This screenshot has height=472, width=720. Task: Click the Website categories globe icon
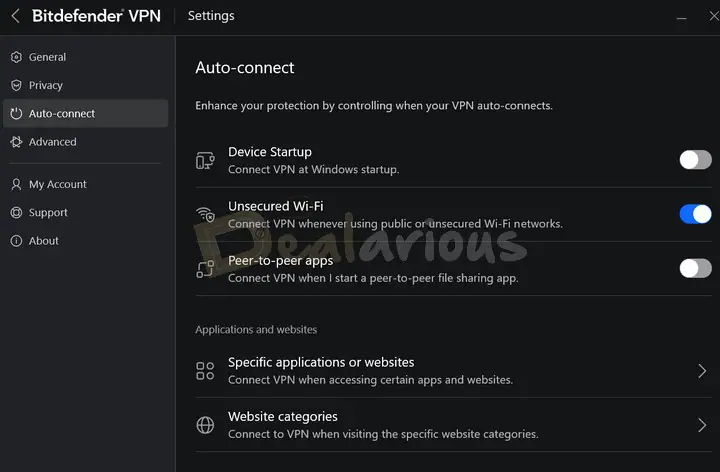[x=205, y=425]
